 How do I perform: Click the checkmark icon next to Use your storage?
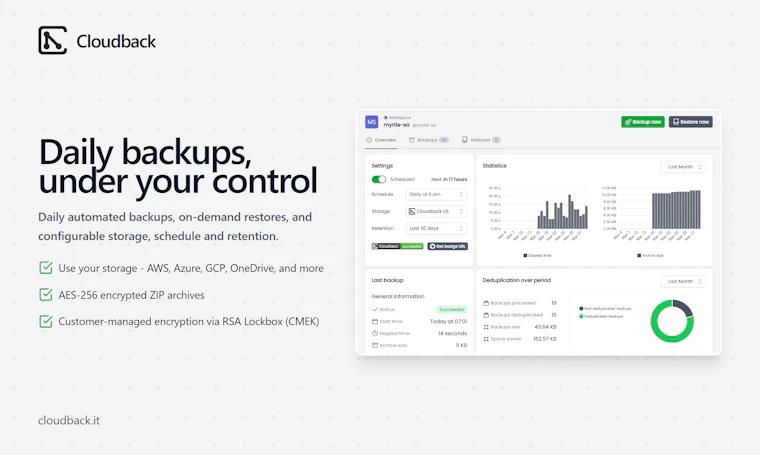click(46, 267)
